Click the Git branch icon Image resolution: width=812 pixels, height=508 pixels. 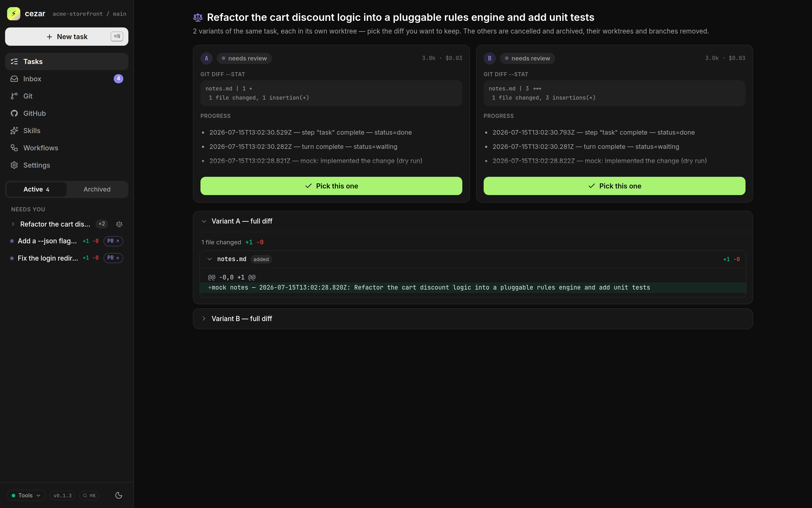(14, 96)
